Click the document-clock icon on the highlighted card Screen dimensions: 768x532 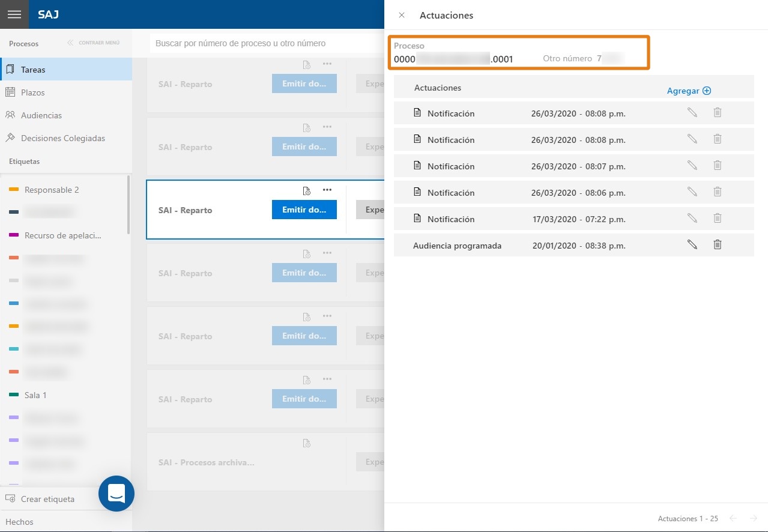pos(306,191)
